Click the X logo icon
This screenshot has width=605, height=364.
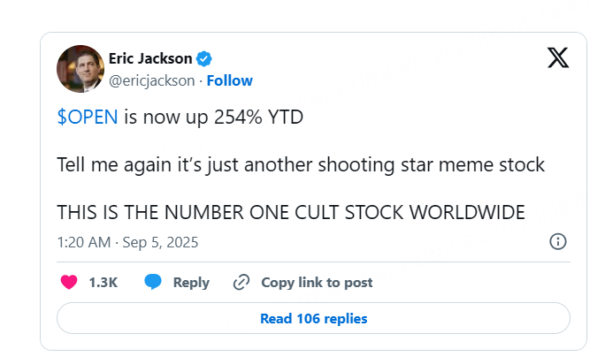pyautogui.click(x=558, y=58)
